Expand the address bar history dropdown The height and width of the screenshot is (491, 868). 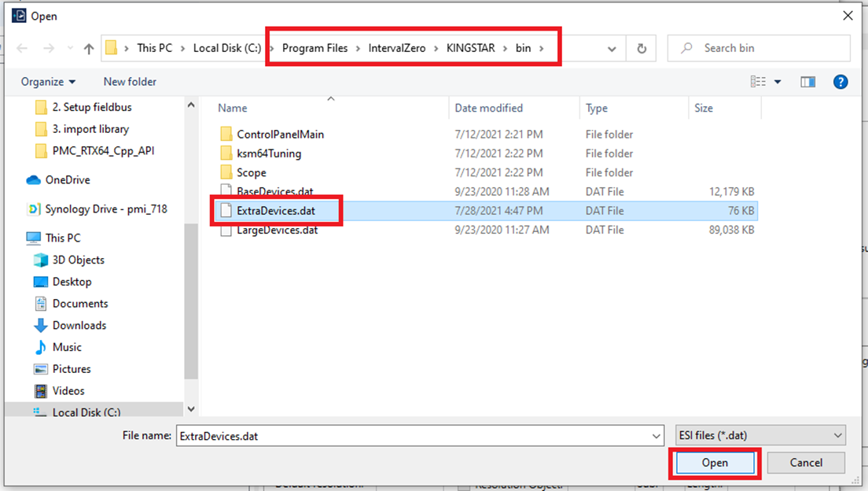tap(612, 49)
